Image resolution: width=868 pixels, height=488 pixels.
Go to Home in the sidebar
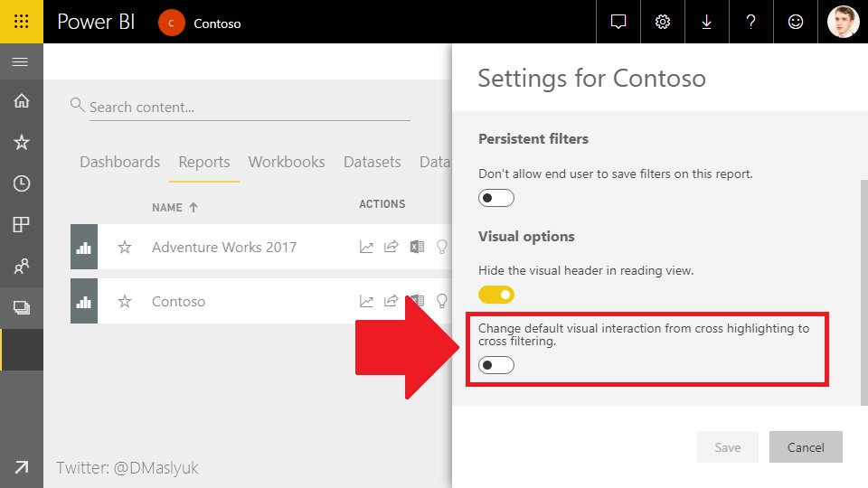click(x=22, y=100)
